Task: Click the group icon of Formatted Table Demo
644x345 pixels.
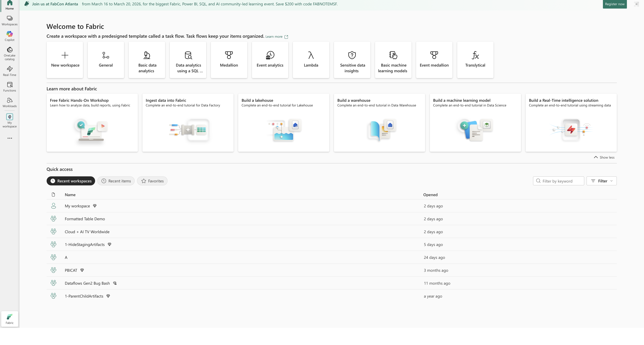Action: [53, 219]
